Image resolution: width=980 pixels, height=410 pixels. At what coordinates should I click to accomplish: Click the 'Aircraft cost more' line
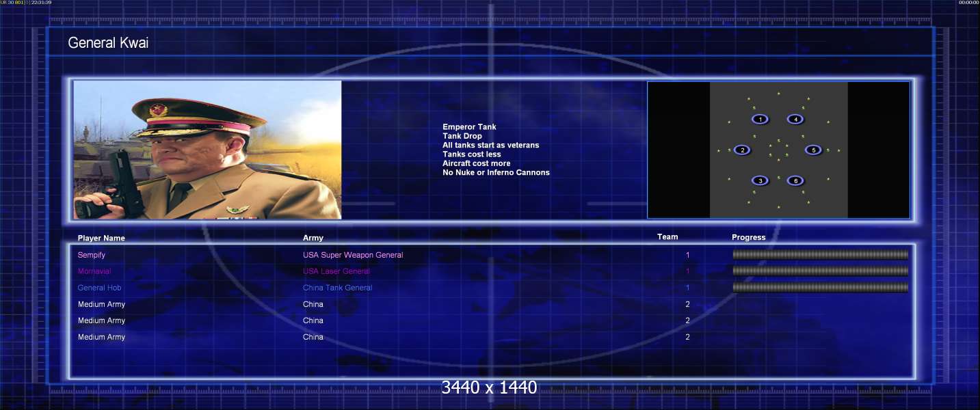click(477, 163)
